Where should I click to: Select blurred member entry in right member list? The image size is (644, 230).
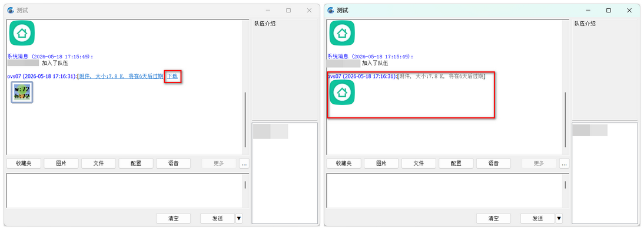[x=590, y=130]
